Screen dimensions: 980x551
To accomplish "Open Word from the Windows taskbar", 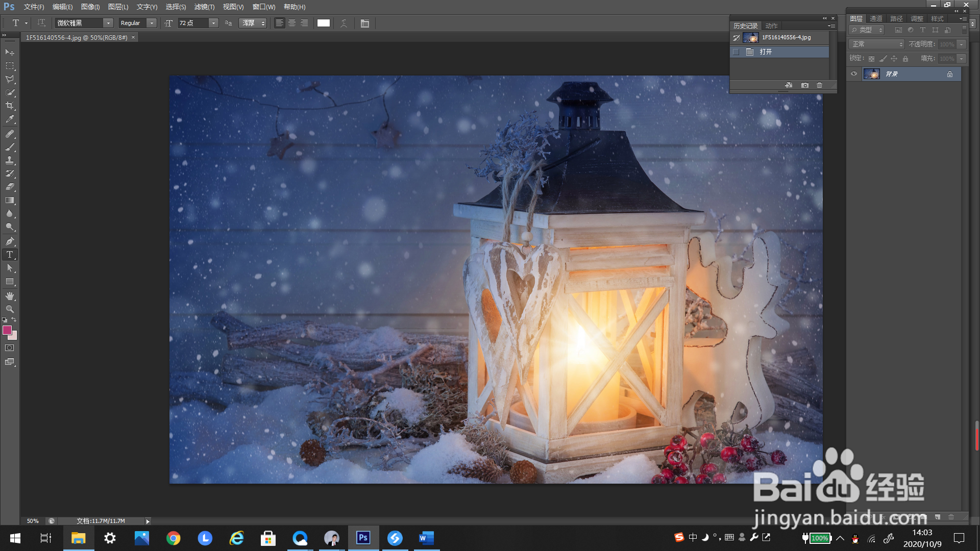I will pos(426,538).
